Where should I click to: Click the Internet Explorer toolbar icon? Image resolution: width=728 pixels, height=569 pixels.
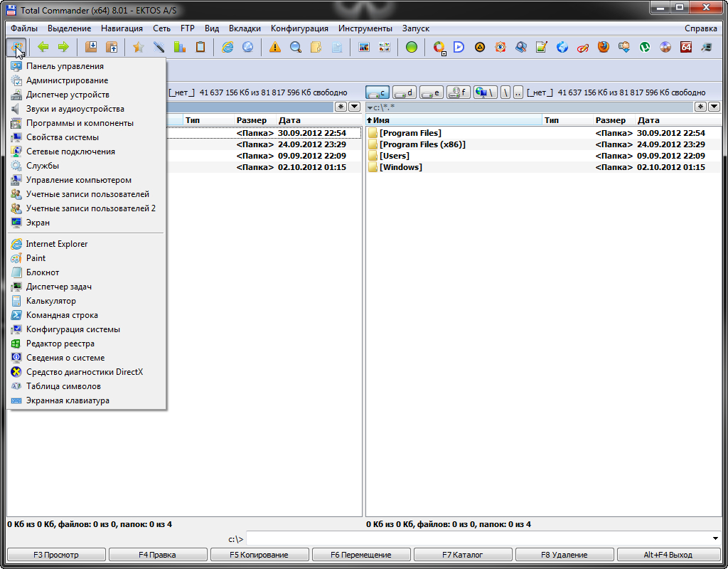[x=227, y=47]
